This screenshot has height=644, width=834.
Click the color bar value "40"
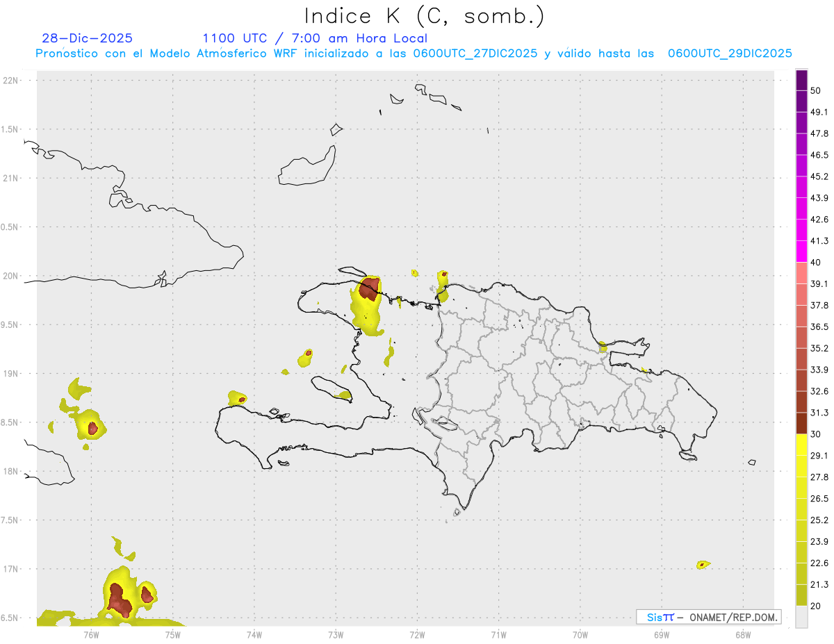pyautogui.click(x=816, y=263)
